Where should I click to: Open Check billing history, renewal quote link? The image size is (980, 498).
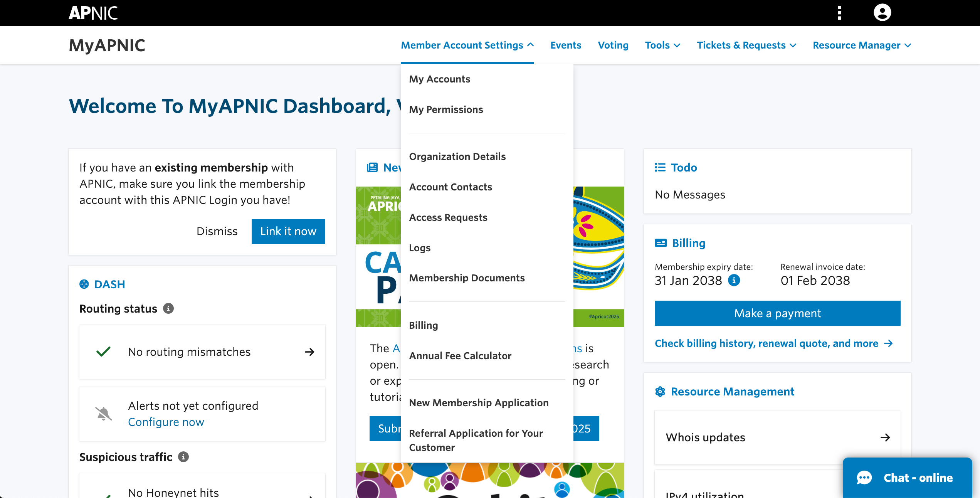click(x=774, y=343)
